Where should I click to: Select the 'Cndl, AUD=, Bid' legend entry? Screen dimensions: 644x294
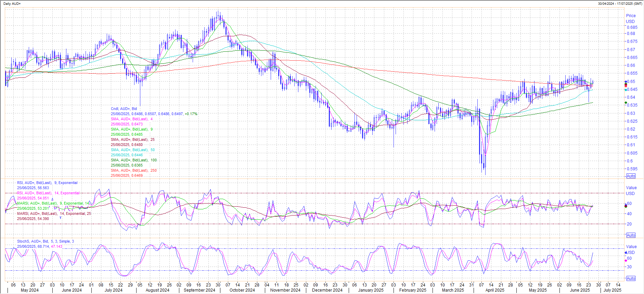click(x=124, y=109)
